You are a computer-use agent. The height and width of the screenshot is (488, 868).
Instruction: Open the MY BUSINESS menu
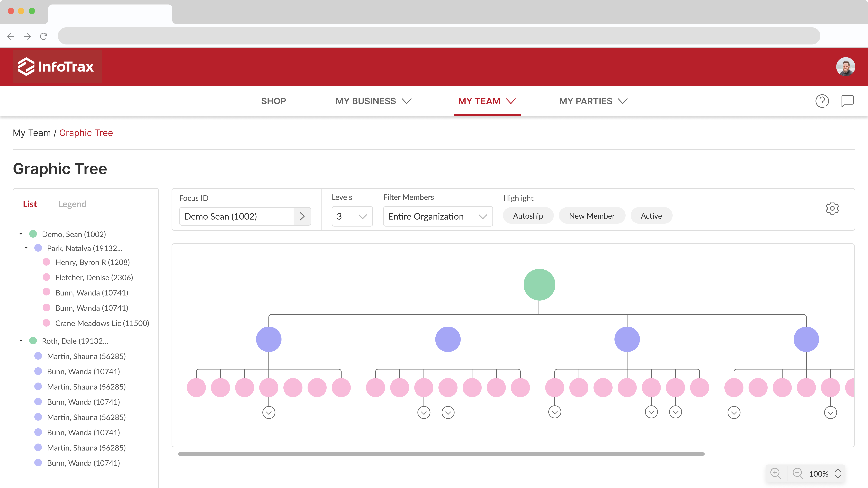click(373, 101)
